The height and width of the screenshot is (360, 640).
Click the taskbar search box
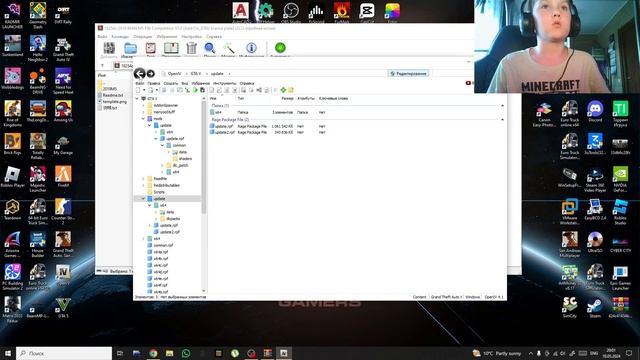[64, 353]
